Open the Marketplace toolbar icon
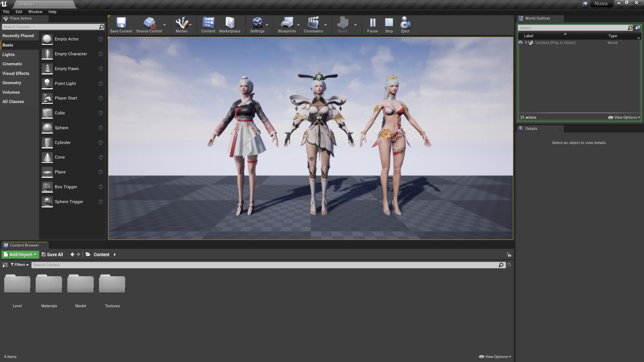Viewport: 644px width, 362px height. 230,23
